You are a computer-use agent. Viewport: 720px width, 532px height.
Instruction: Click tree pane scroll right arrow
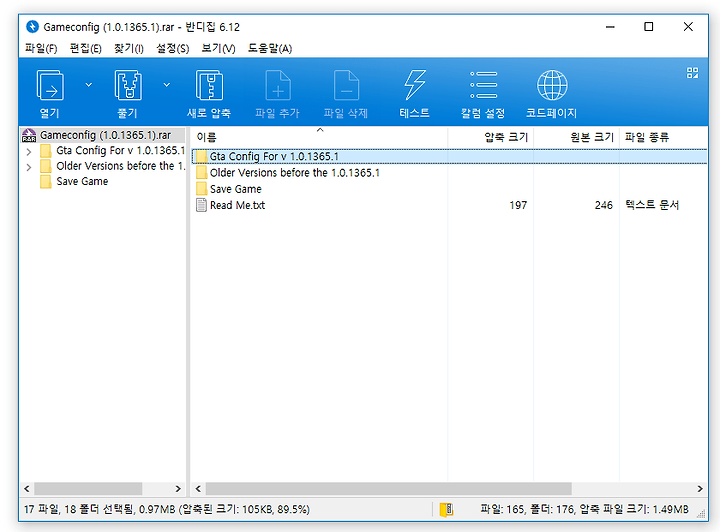(x=178, y=489)
